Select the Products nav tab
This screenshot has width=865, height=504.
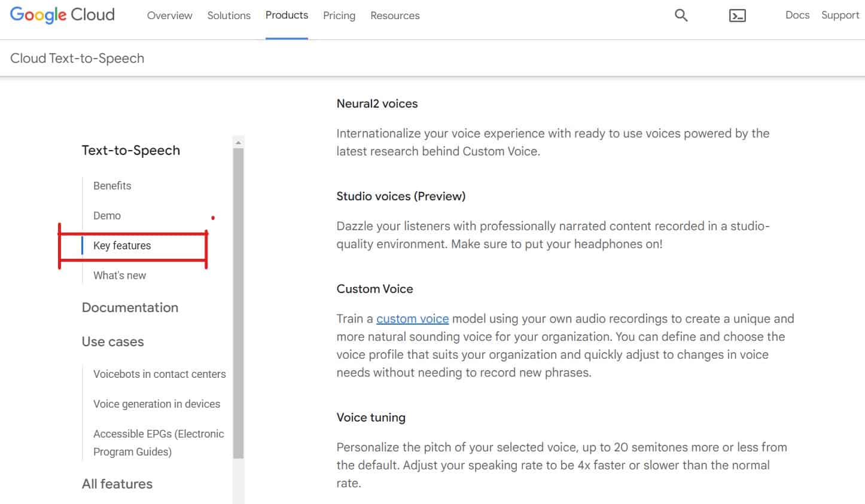tap(287, 15)
